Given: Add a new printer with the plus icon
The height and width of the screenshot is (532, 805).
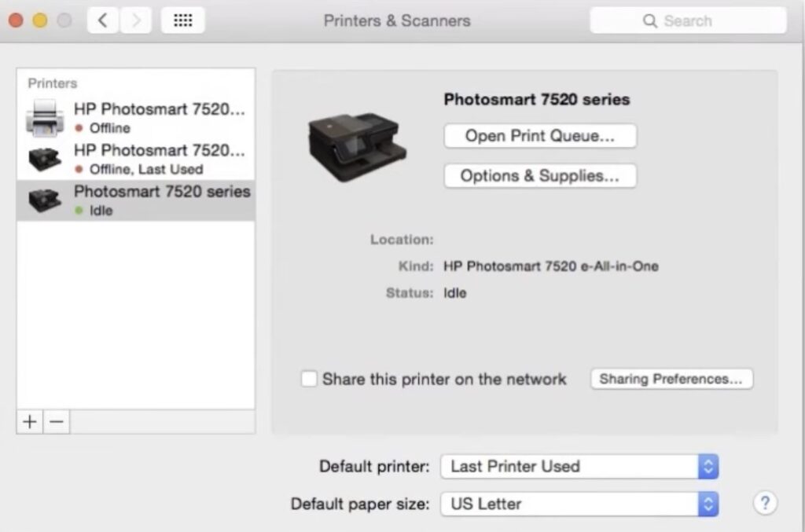Looking at the screenshot, I should pyautogui.click(x=29, y=422).
